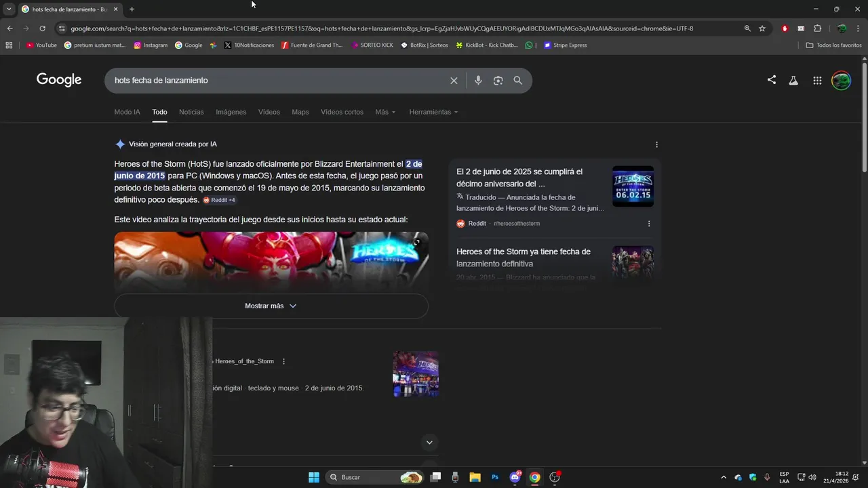
Task: Open the taskbar volume control
Action: 812,477
